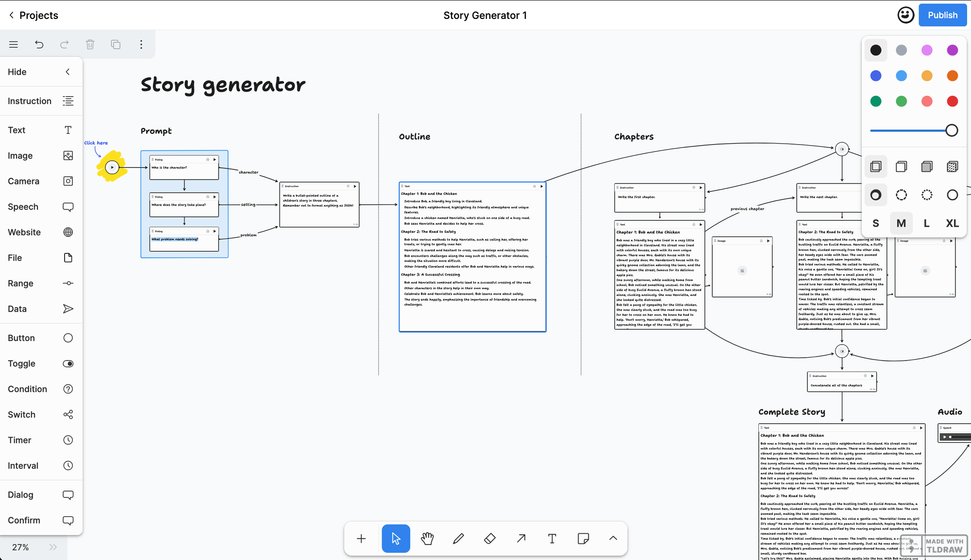Select the hand pan tool
The width and height of the screenshot is (971, 560).
[x=427, y=538]
